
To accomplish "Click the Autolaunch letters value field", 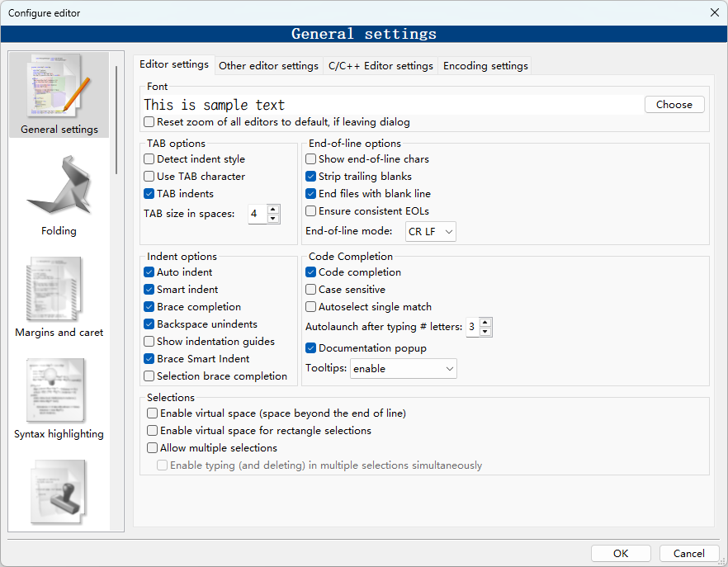I will point(473,327).
